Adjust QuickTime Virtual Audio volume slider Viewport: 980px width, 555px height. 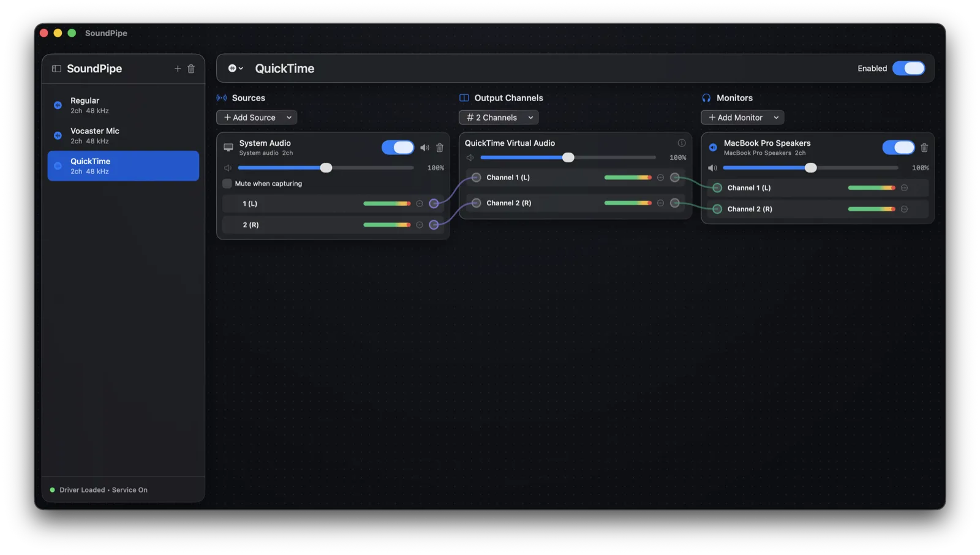coord(568,157)
